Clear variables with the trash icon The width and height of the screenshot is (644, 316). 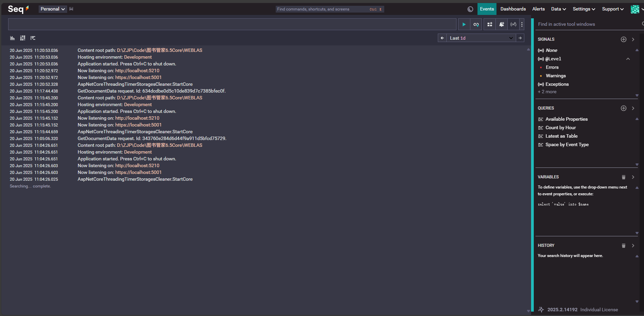[624, 177]
